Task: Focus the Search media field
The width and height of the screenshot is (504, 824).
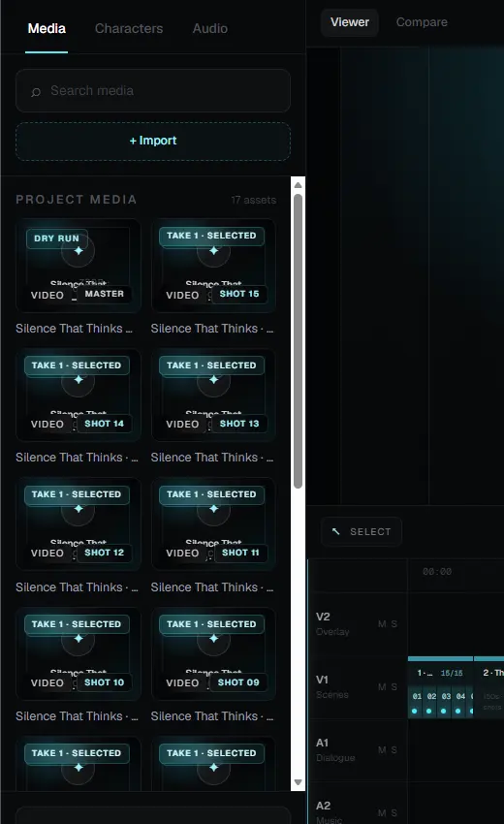Action: [153, 90]
